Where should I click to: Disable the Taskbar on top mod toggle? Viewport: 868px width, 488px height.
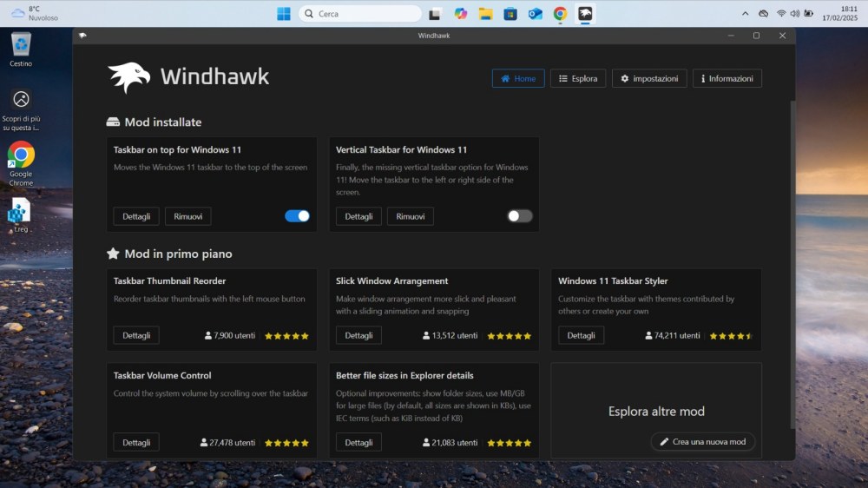[297, 216]
